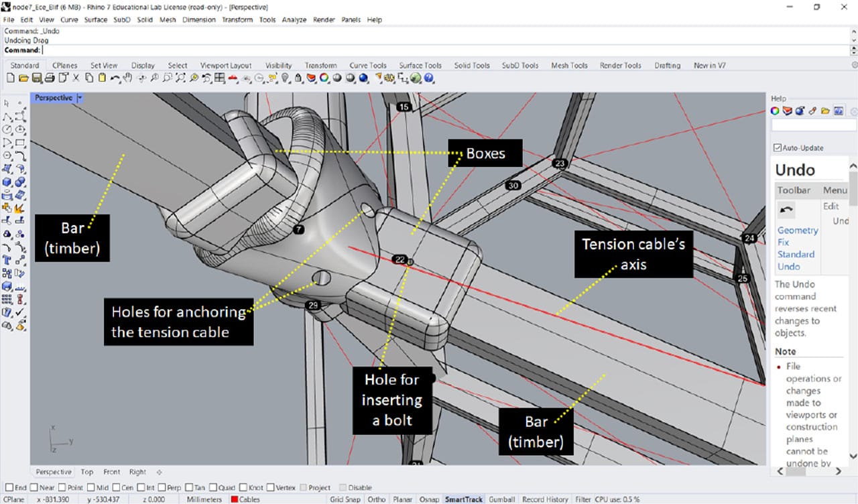Open the Help question-mark icon

pyautogui.click(x=428, y=78)
